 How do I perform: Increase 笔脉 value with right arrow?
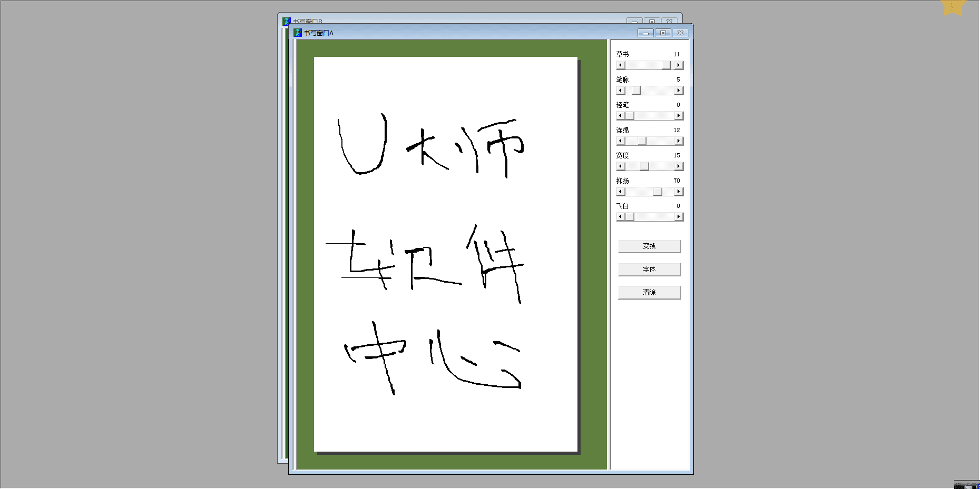tap(679, 91)
